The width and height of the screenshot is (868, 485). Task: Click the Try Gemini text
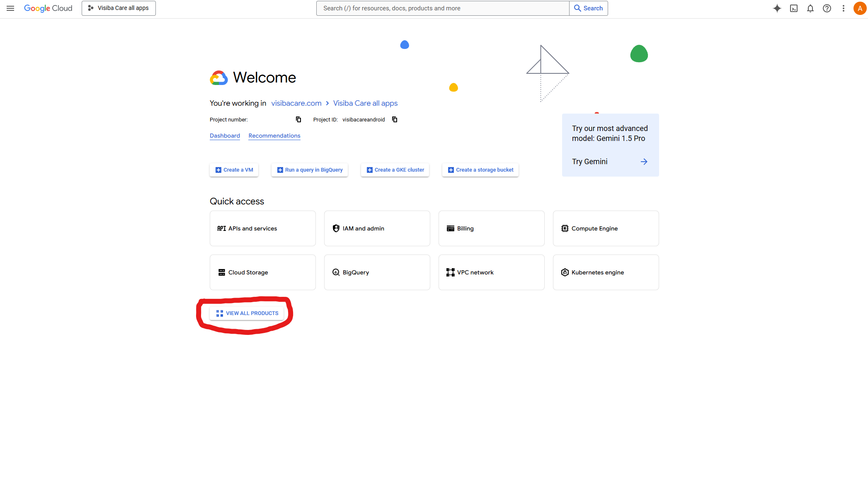589,162
